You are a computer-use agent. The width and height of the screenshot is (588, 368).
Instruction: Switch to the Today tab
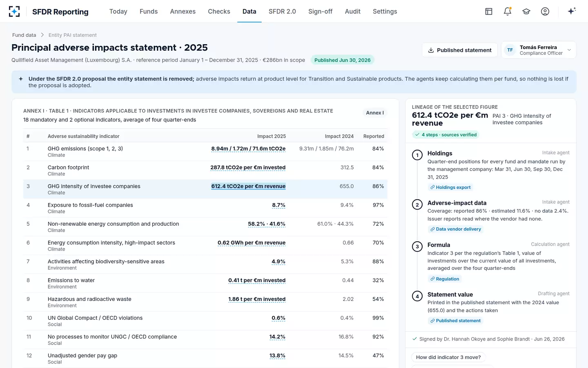[118, 11]
